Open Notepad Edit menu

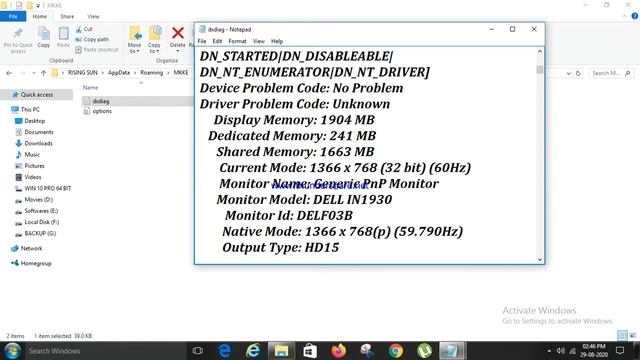click(217, 41)
